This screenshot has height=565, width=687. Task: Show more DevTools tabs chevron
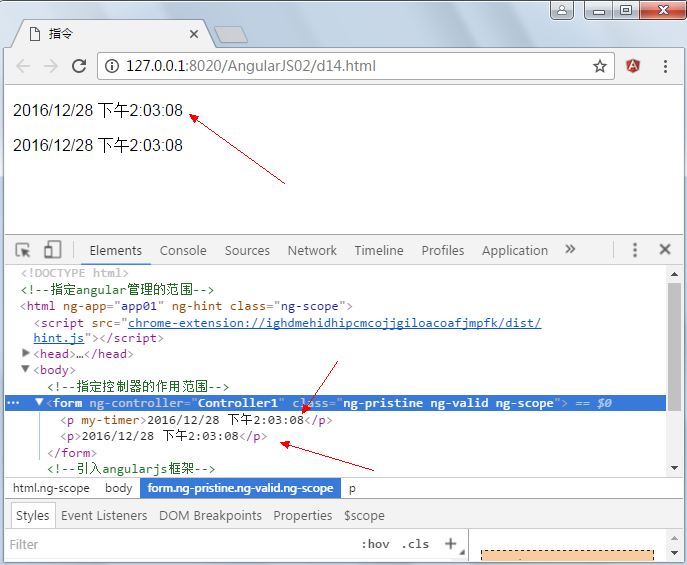click(570, 249)
